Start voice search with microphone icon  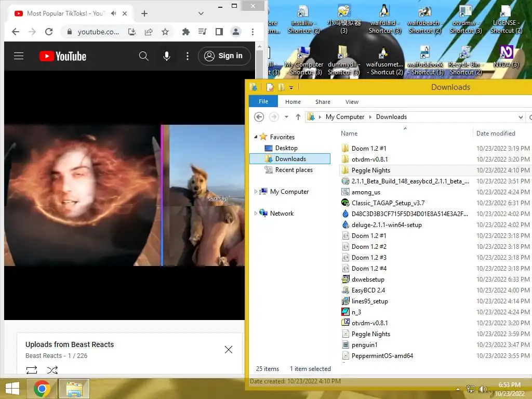167,56
